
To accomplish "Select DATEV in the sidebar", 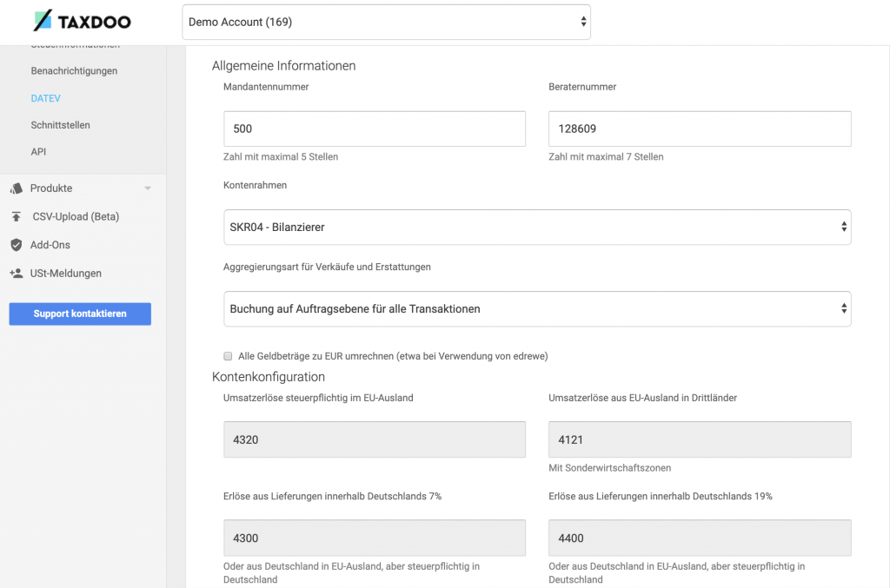I will click(45, 98).
